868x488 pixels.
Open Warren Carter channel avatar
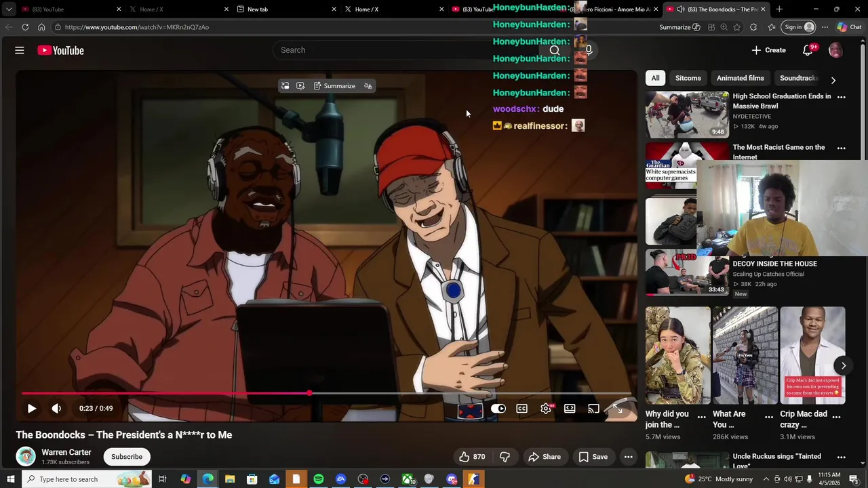[x=26, y=457]
